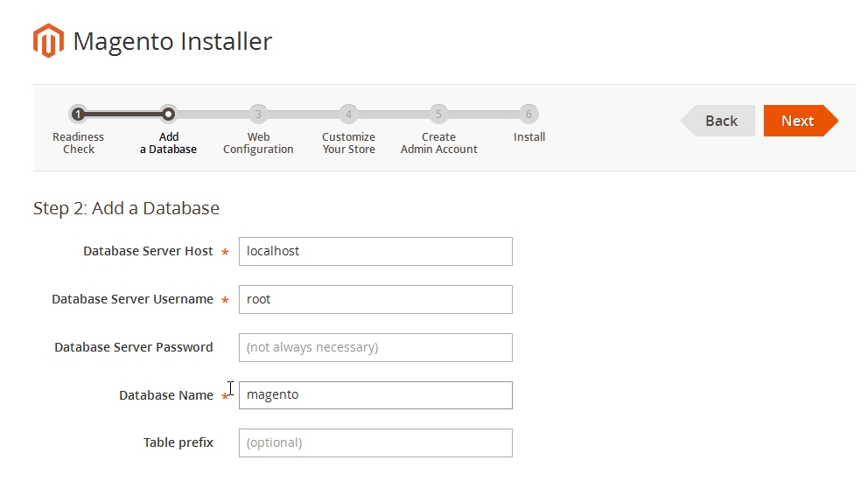Select step 3 Web Configuration circle
Image resolution: width=868 pixels, height=481 pixels.
pyautogui.click(x=258, y=114)
